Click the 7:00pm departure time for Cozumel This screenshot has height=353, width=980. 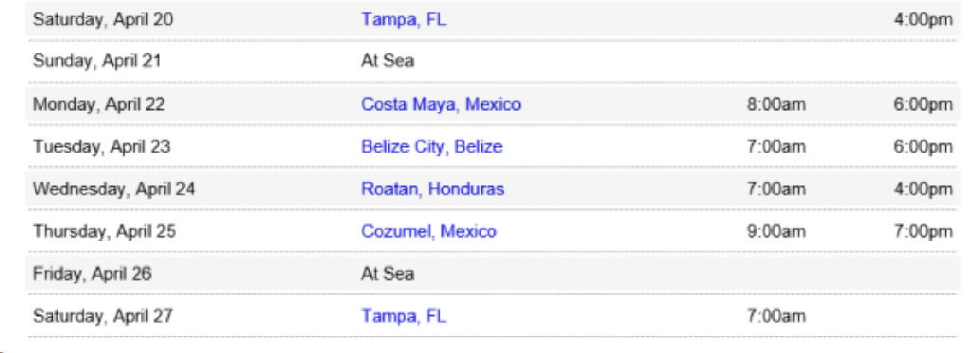click(923, 232)
